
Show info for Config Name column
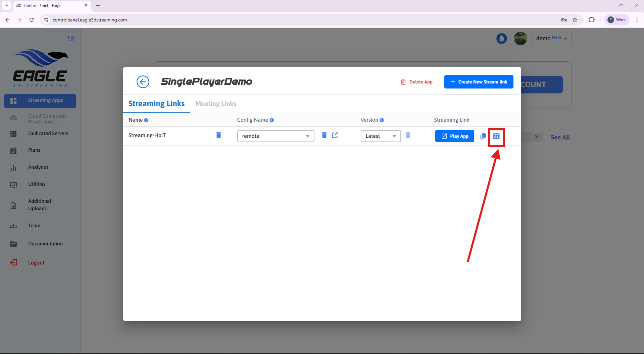point(272,120)
